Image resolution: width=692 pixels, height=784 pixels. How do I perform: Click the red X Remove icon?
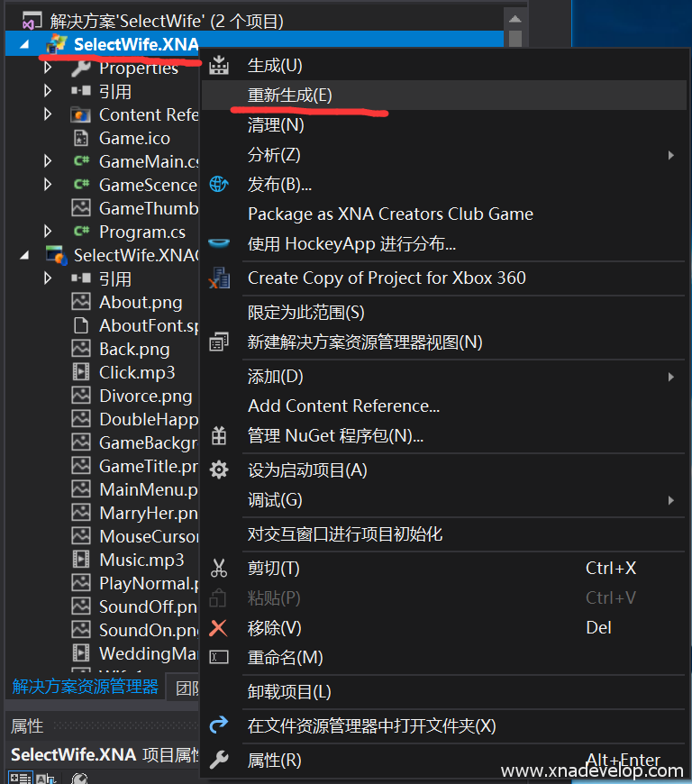219,628
